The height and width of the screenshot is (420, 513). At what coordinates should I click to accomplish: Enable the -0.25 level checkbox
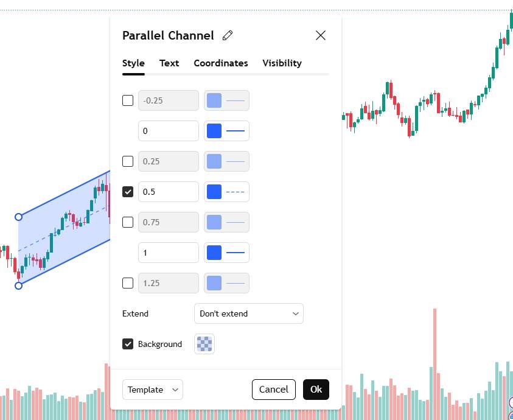(x=128, y=100)
